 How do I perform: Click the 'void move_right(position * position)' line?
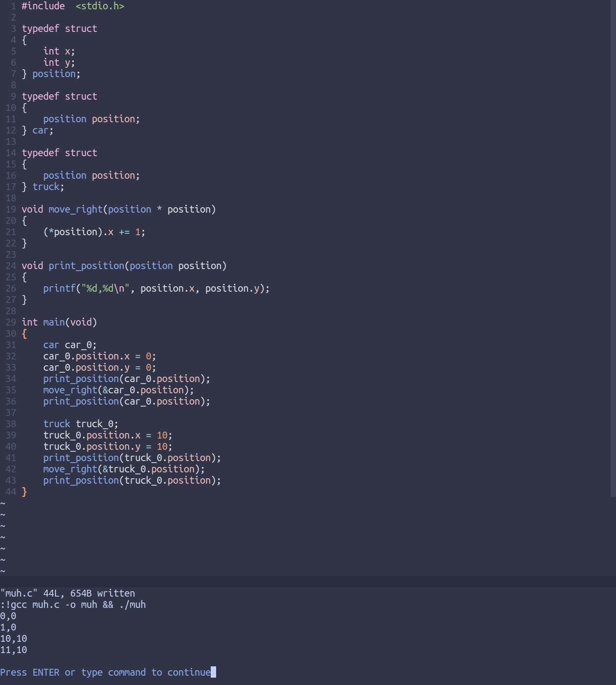(x=119, y=209)
